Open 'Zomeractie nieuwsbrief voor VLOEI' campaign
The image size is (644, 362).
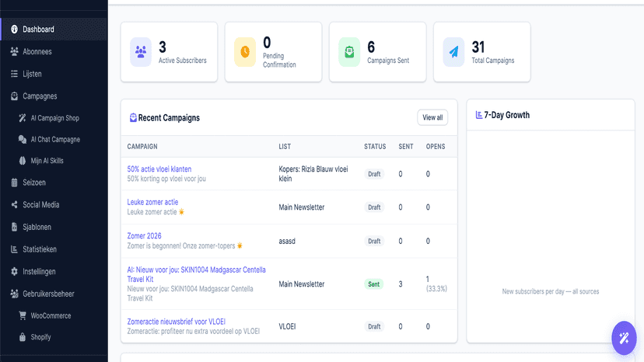(x=177, y=322)
